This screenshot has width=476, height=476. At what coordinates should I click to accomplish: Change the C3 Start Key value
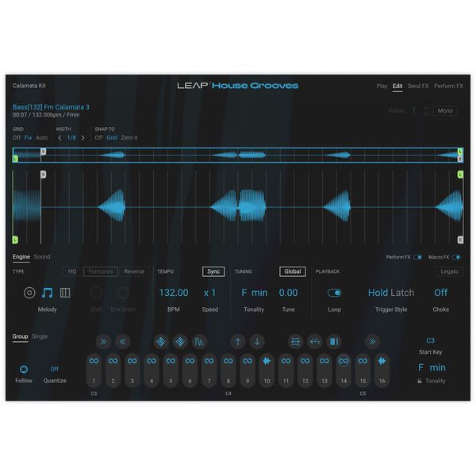pos(431,340)
